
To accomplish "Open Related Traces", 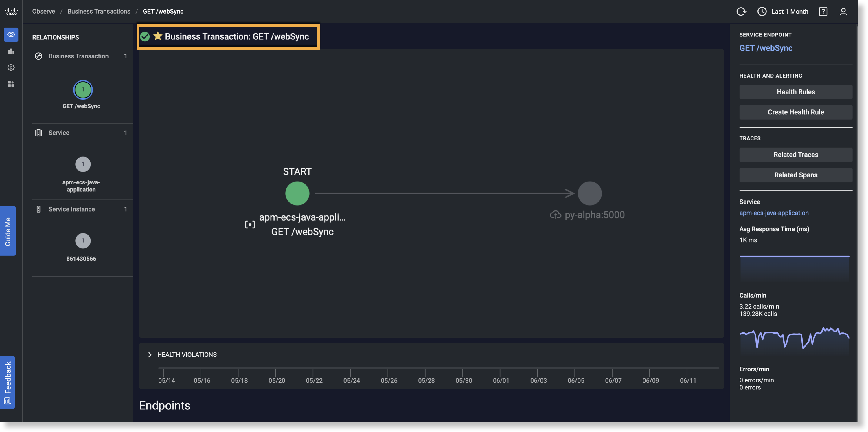I will tap(796, 154).
